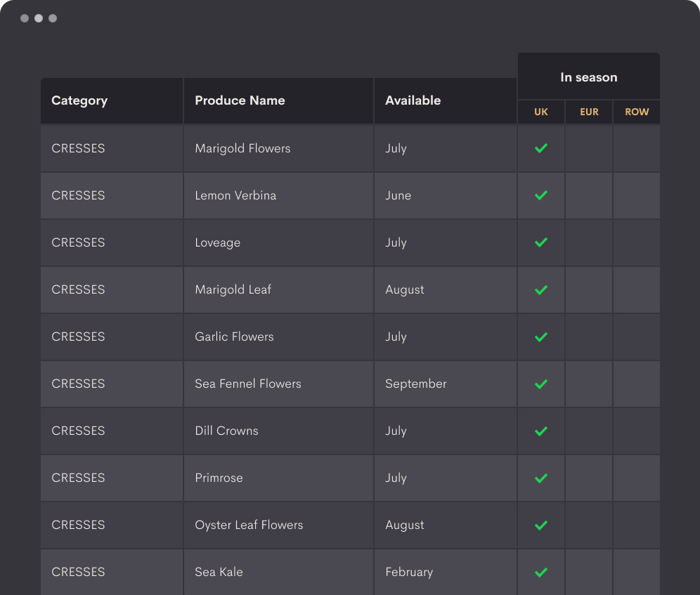Click the middle window control dot
The width and height of the screenshot is (700, 595).
pyautogui.click(x=39, y=18)
